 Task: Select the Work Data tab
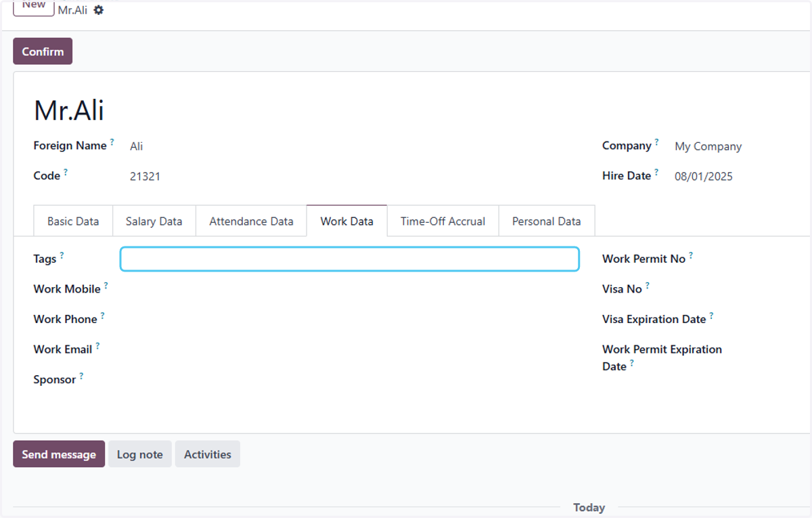[x=347, y=221]
